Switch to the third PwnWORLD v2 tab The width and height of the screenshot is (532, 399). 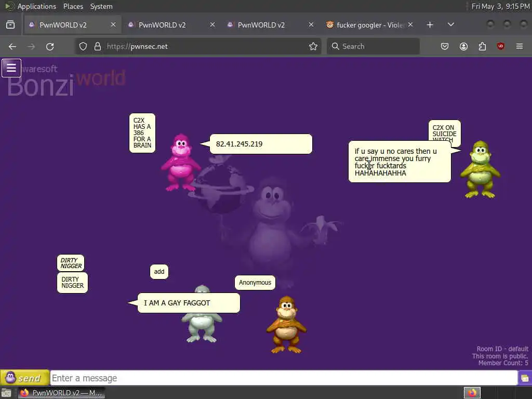coord(271,25)
